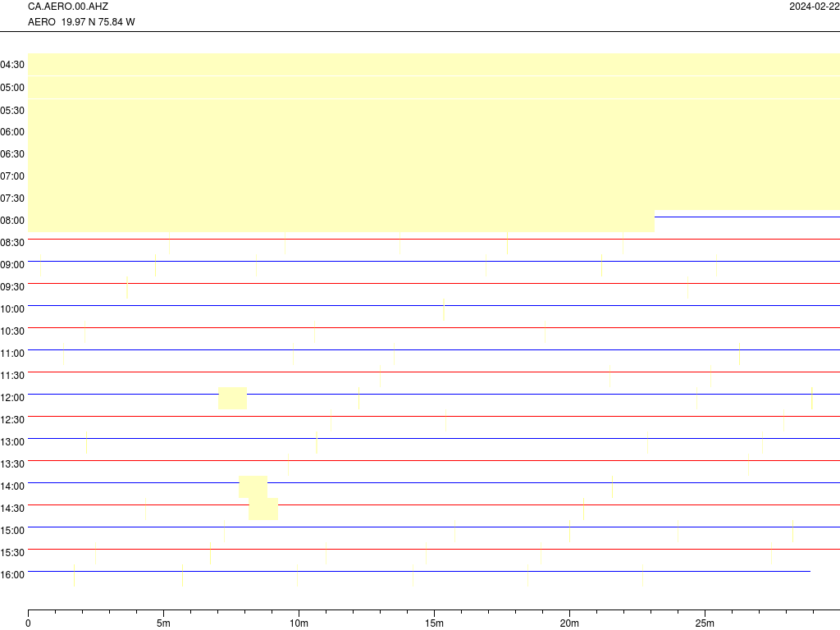Select the 10:00 time row label
Screen dimensions: 840x630
click(12, 309)
